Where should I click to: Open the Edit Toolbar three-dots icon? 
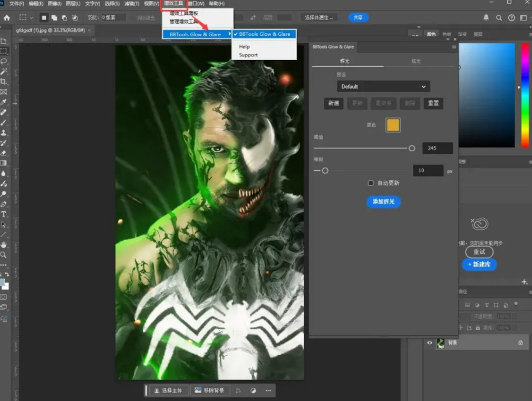click(4, 265)
